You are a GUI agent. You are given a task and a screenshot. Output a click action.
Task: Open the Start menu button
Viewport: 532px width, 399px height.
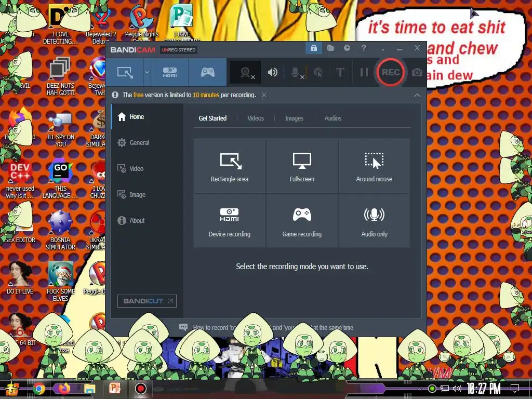[x=12, y=389]
